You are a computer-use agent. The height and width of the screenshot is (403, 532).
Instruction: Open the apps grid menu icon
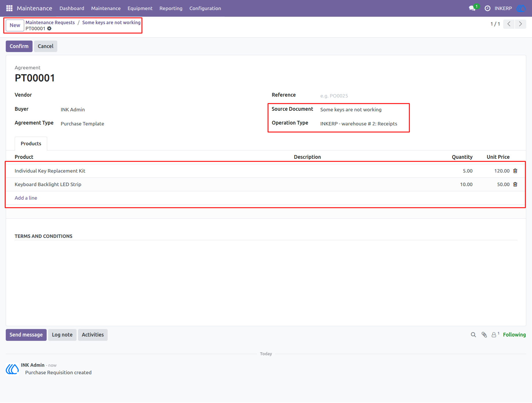pyautogui.click(x=9, y=8)
